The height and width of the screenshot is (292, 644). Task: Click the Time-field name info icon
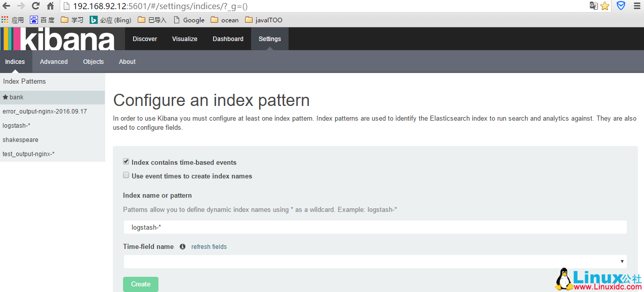[x=182, y=247]
